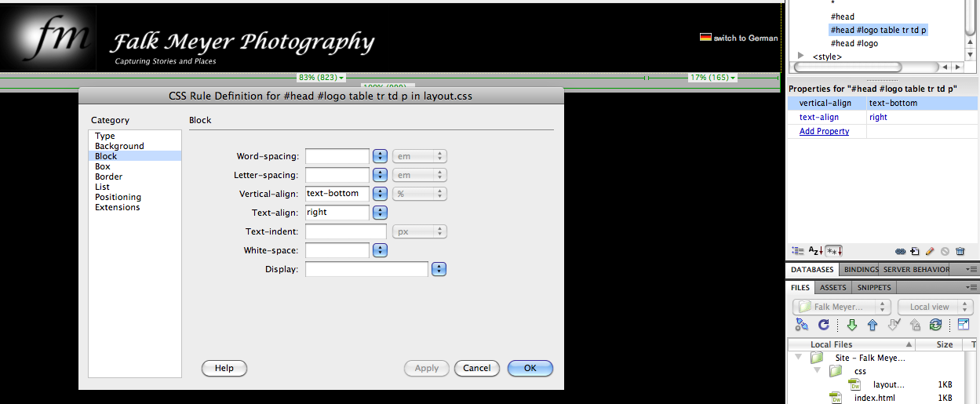Viewport: 980px width, 404px height.
Task: Get files green down arrow
Action: point(852,325)
